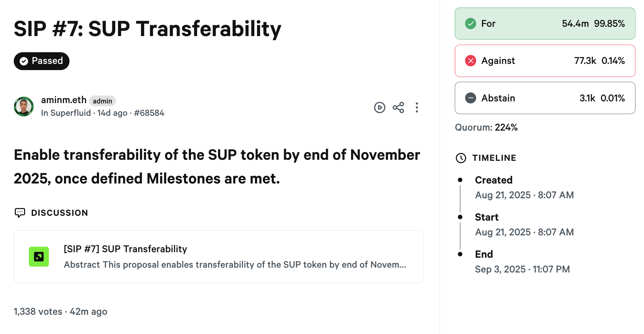The width and height of the screenshot is (644, 334).
Task: Click the Timeline clock icon
Action: pyautogui.click(x=461, y=158)
